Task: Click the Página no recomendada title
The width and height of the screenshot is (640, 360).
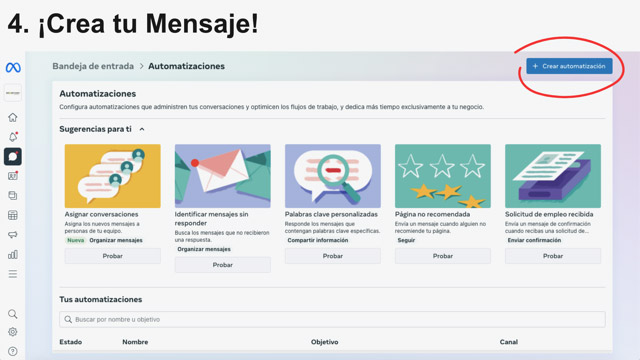Action: pos(432,214)
